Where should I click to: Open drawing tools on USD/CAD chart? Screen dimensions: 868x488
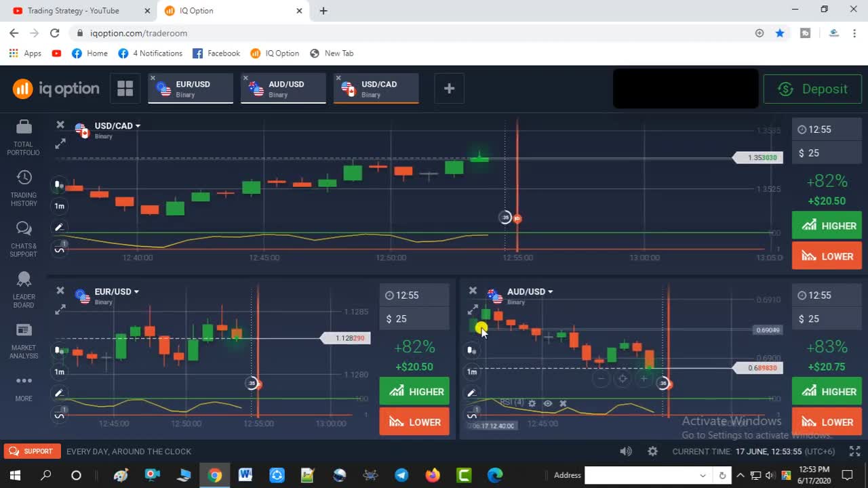[x=59, y=227]
